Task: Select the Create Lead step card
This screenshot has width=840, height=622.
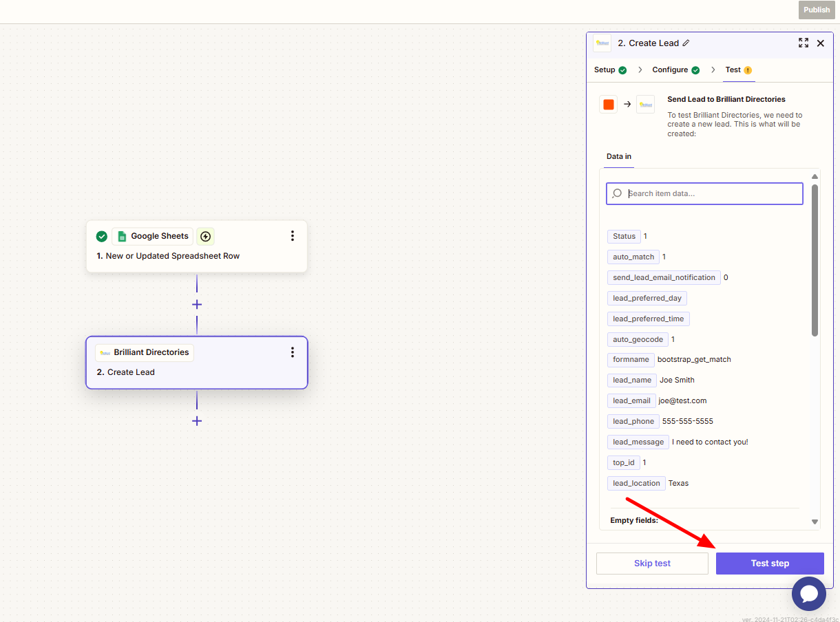Action: 196,363
